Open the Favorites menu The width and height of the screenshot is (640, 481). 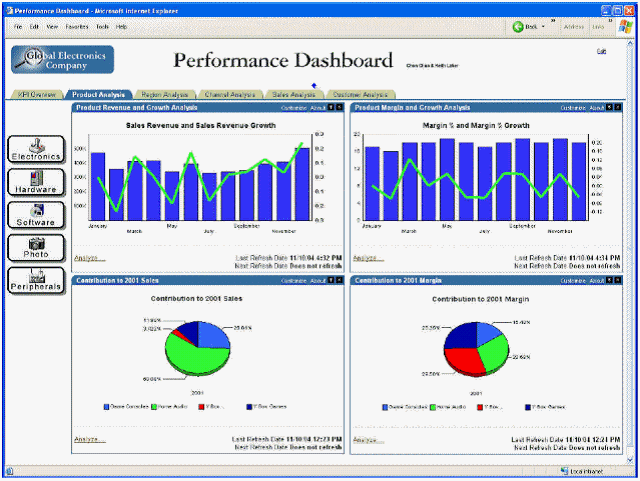click(77, 27)
